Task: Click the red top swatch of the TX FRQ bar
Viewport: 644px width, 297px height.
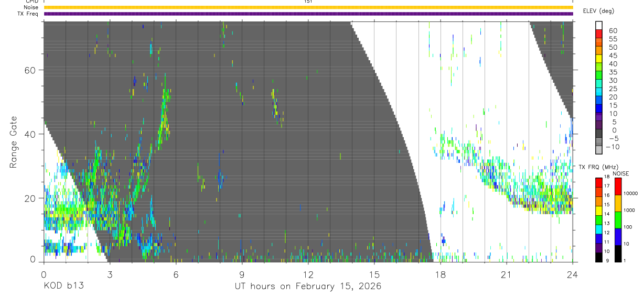Action: point(599,182)
